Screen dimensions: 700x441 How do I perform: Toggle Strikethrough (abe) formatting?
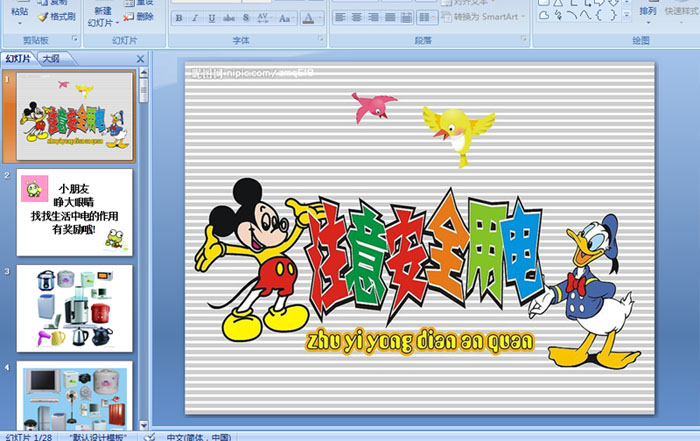(x=229, y=18)
